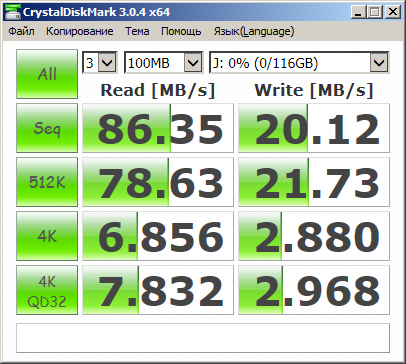Select the 4K read result 6.856

coord(158,236)
